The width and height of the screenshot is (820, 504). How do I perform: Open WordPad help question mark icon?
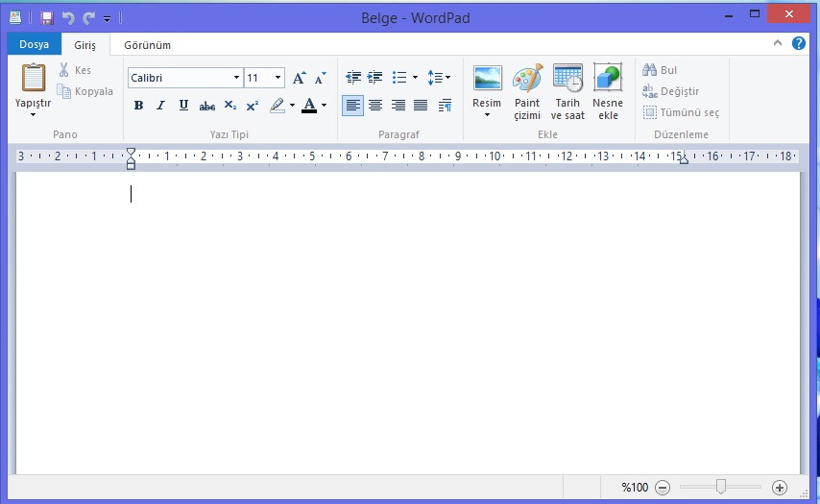click(799, 44)
